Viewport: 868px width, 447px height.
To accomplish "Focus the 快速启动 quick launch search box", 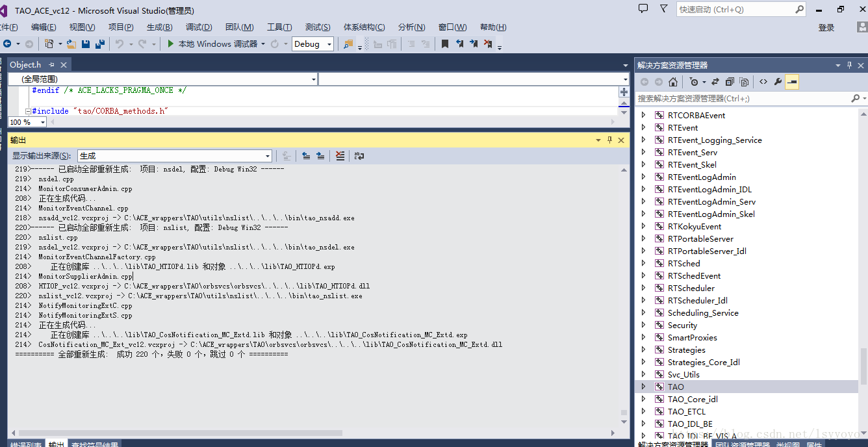I will [741, 10].
